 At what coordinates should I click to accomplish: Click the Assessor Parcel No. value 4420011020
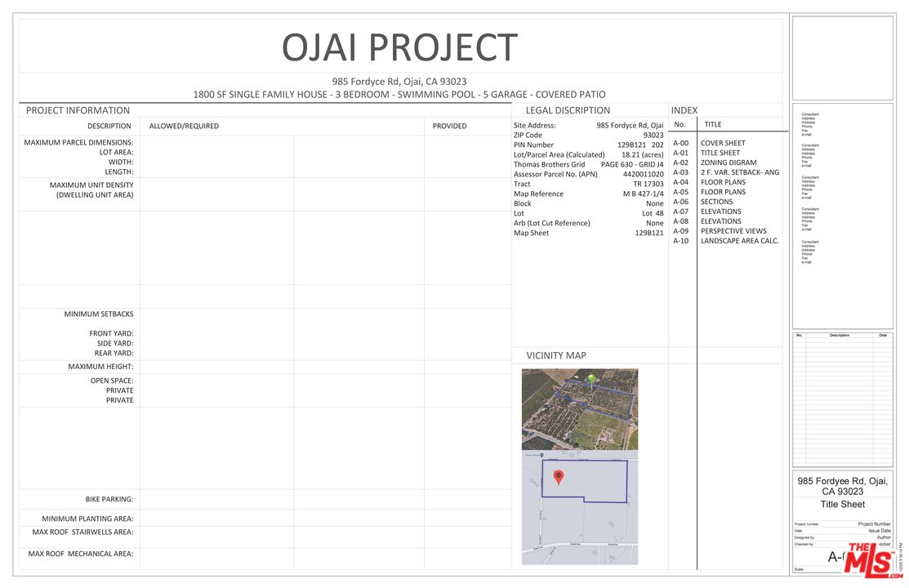643,174
